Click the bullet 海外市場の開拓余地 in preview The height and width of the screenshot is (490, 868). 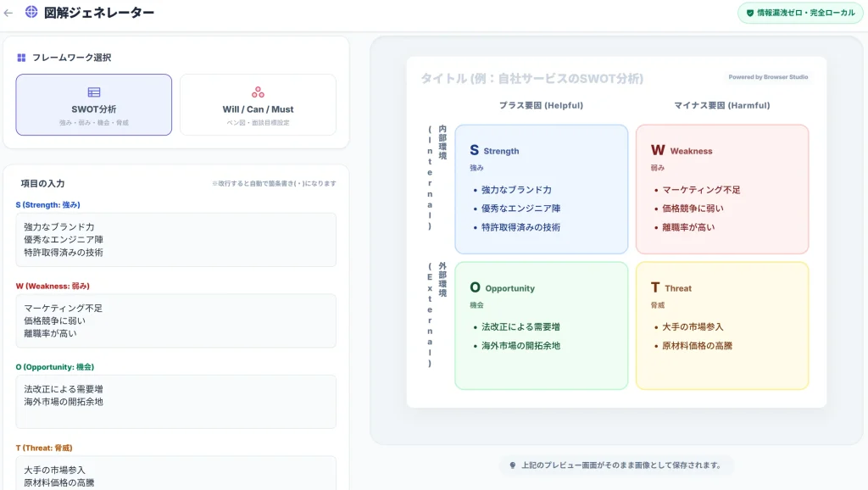[520, 346]
